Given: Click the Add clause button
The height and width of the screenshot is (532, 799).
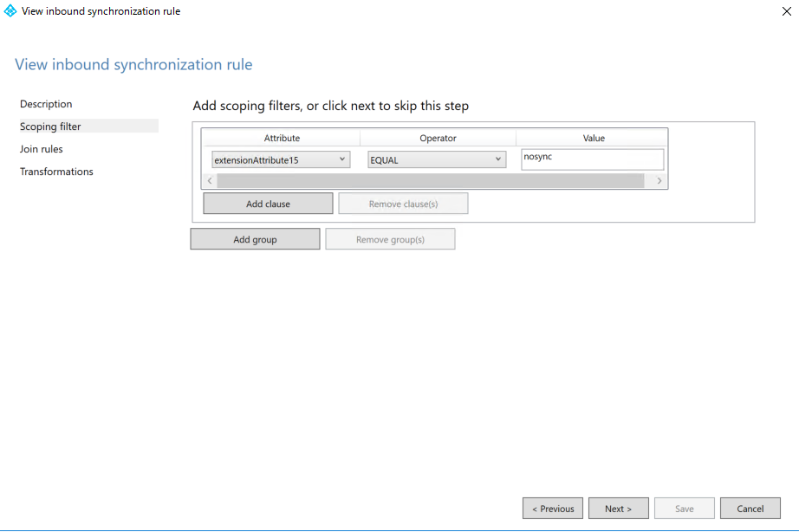Looking at the screenshot, I should click(267, 203).
